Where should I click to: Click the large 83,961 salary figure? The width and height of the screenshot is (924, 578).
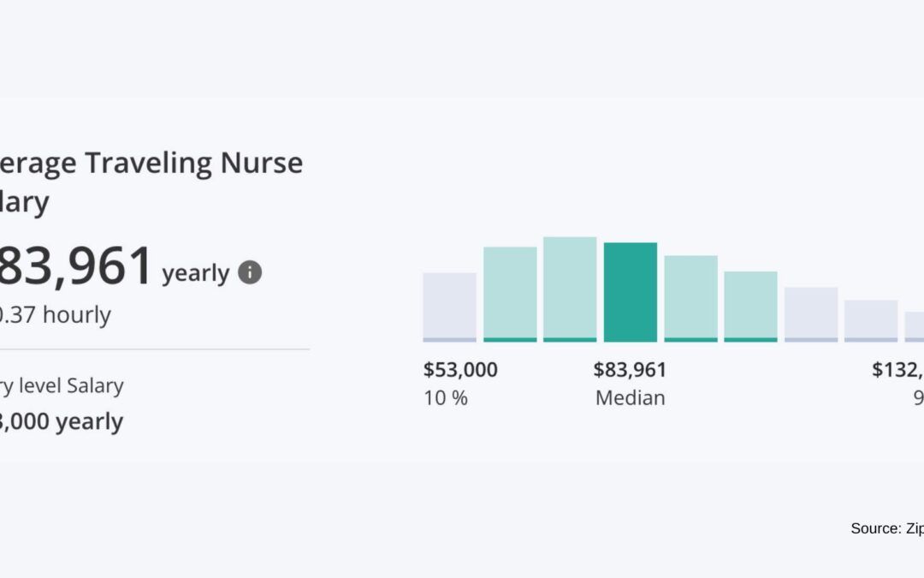coord(77,266)
